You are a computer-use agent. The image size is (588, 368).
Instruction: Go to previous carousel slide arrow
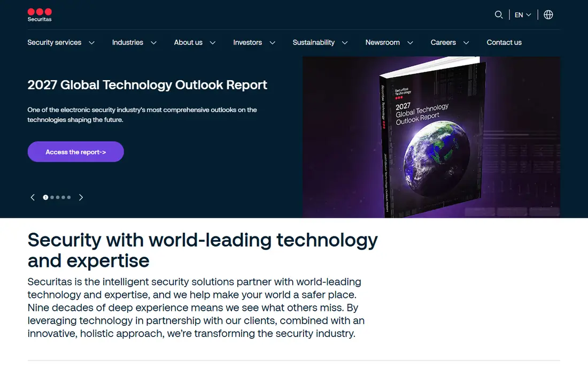[33, 197]
